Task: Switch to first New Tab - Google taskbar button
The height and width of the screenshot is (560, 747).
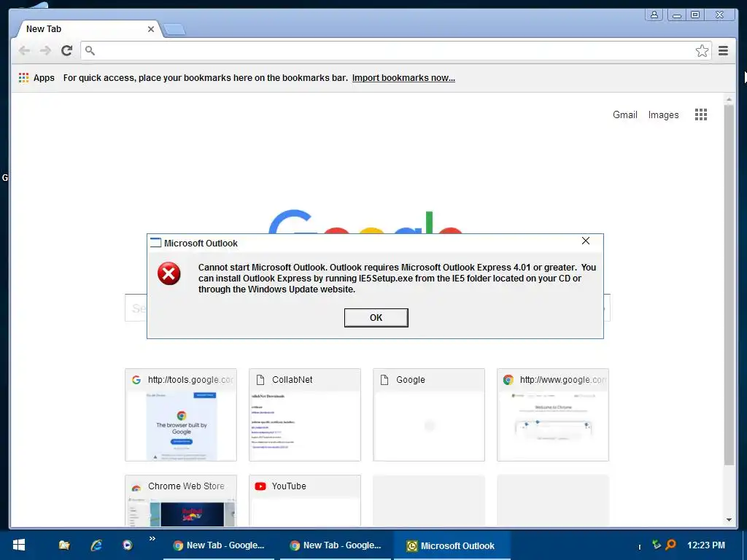Action: (219, 545)
